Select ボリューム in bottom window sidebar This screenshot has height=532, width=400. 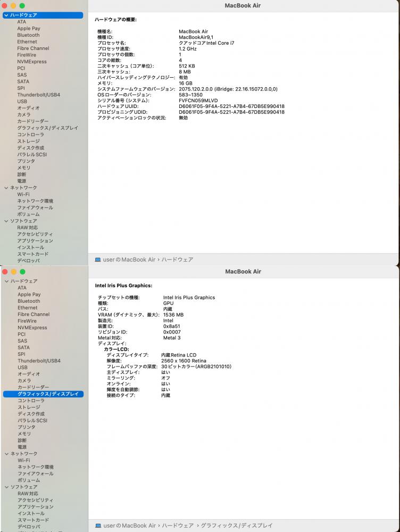point(29,480)
